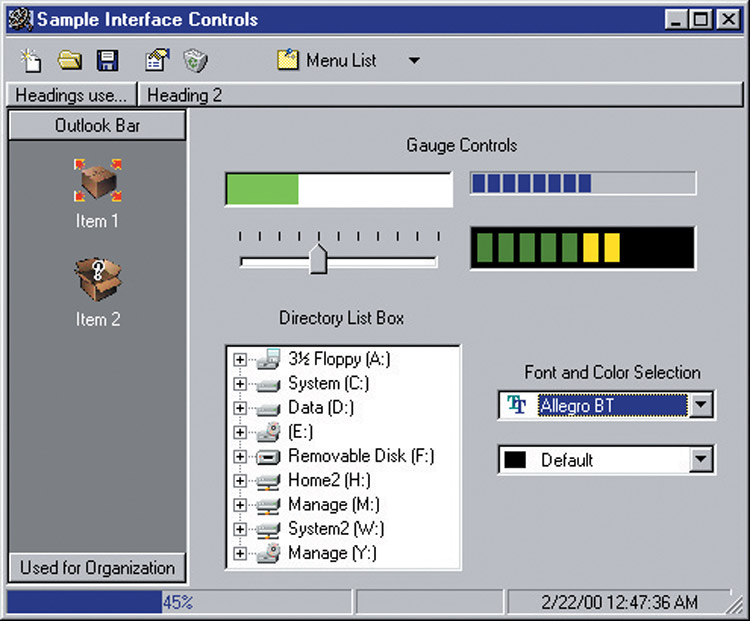Viewport: 750px width, 621px height.
Task: Click the Menu List notepad icon
Action: [x=288, y=60]
